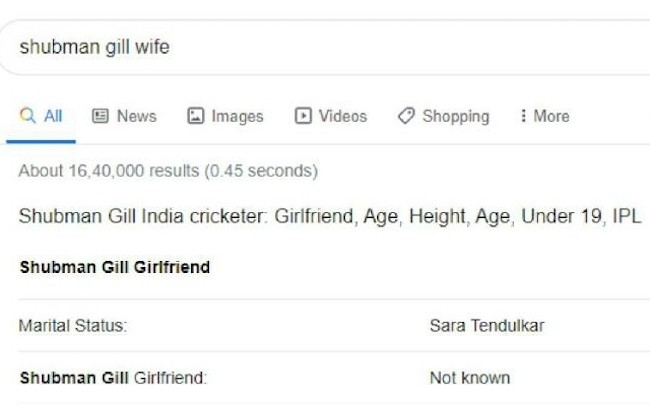The height and width of the screenshot is (406, 650).
Task: Select the All tab label
Action: (x=53, y=116)
